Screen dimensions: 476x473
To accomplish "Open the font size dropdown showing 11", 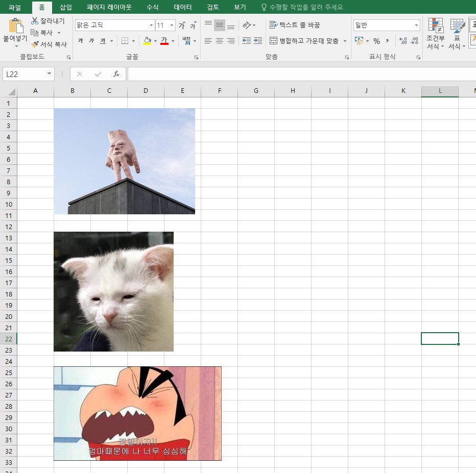I will 172,25.
